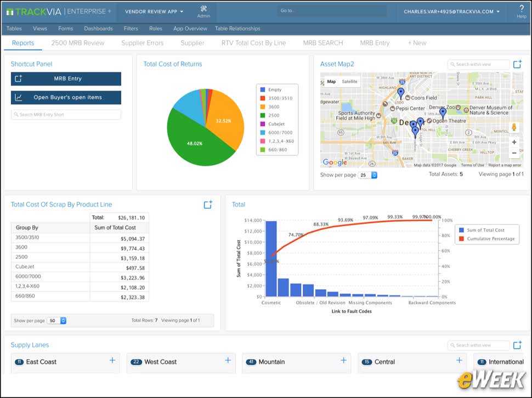
Task: Open the Admin tools icon
Action: click(203, 11)
